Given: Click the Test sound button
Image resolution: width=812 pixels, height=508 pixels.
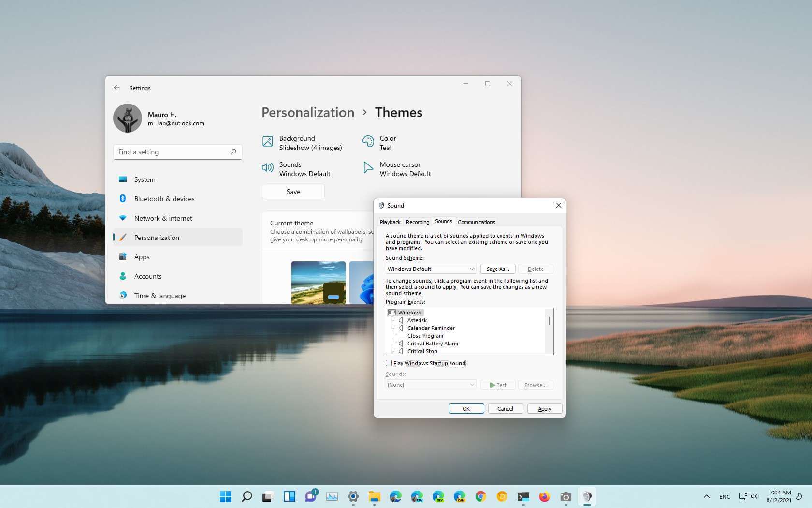Looking at the screenshot, I should pos(498,385).
